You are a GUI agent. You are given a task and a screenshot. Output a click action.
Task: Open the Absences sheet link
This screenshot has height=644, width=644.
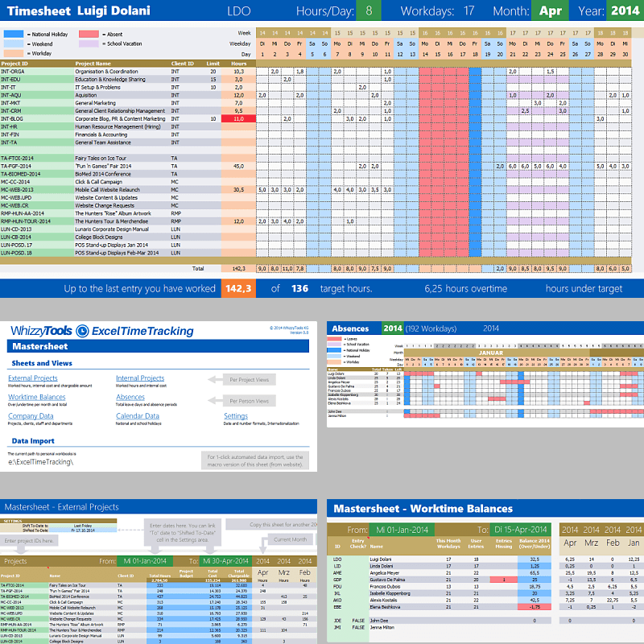[129, 397]
